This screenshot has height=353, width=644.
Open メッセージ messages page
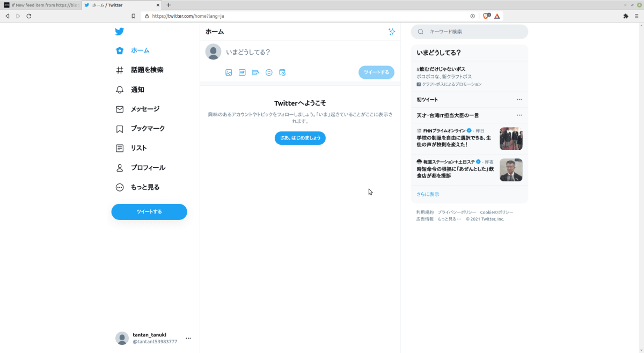[x=137, y=109]
